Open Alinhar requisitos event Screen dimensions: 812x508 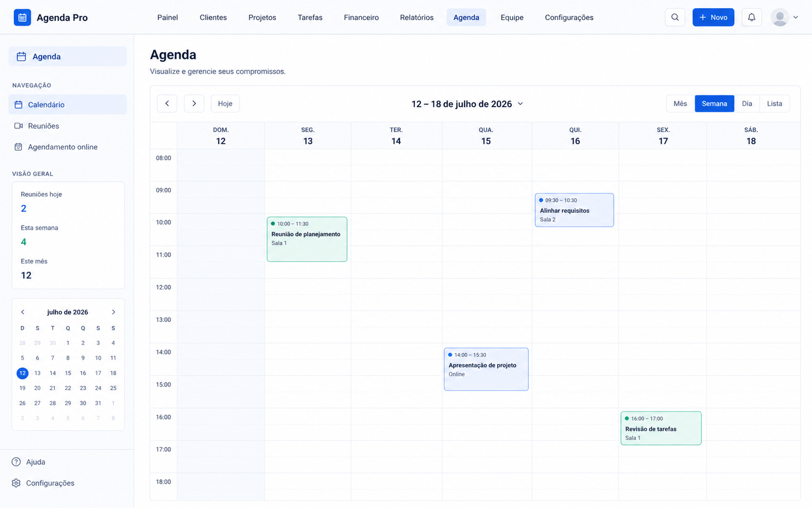click(574, 210)
